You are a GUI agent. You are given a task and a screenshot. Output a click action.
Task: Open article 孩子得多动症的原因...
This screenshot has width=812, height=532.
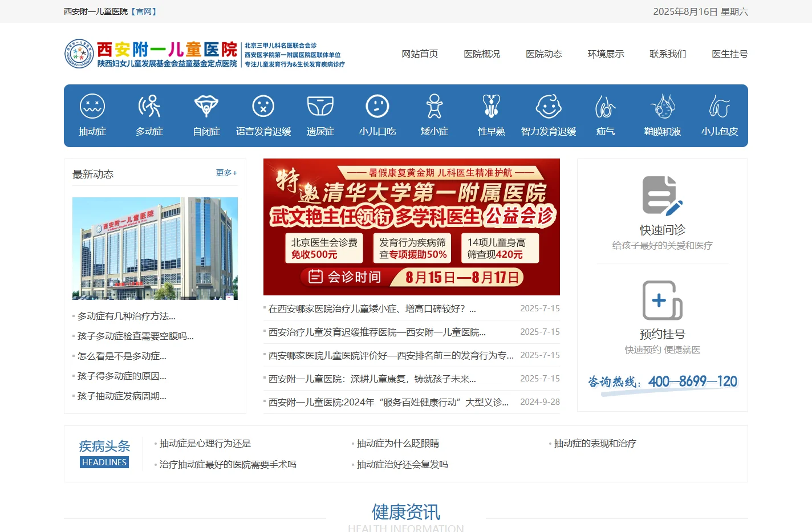(121, 376)
